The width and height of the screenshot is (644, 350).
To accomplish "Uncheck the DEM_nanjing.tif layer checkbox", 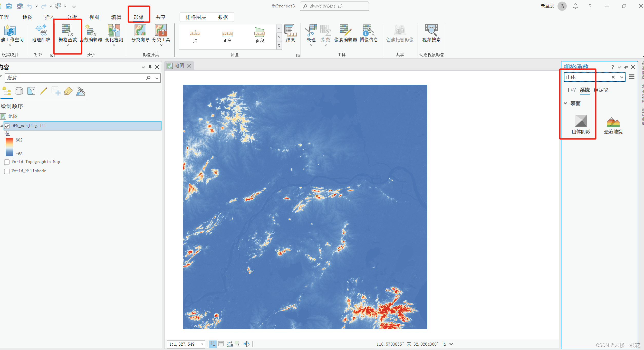I will pyautogui.click(x=7, y=126).
